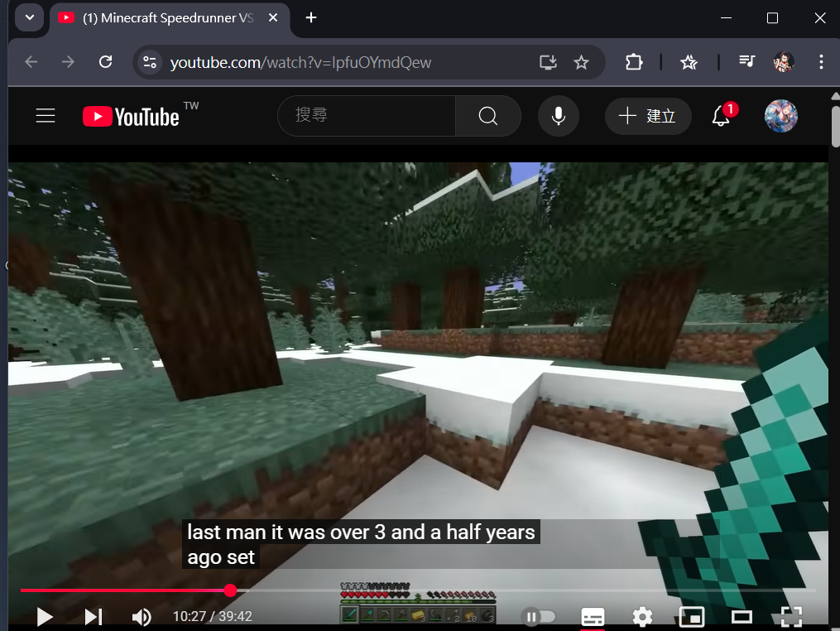Click the 10:27 / 39:42 time display
The height and width of the screenshot is (631, 840).
[212, 617]
